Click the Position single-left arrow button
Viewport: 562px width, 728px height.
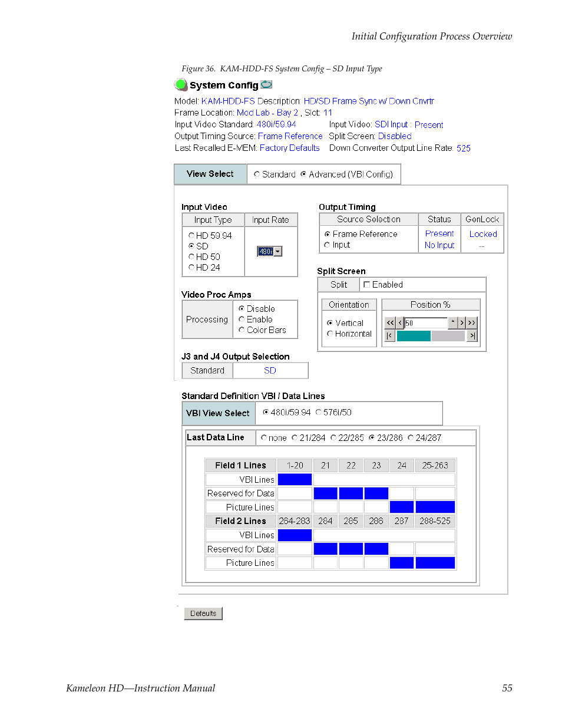tap(400, 322)
